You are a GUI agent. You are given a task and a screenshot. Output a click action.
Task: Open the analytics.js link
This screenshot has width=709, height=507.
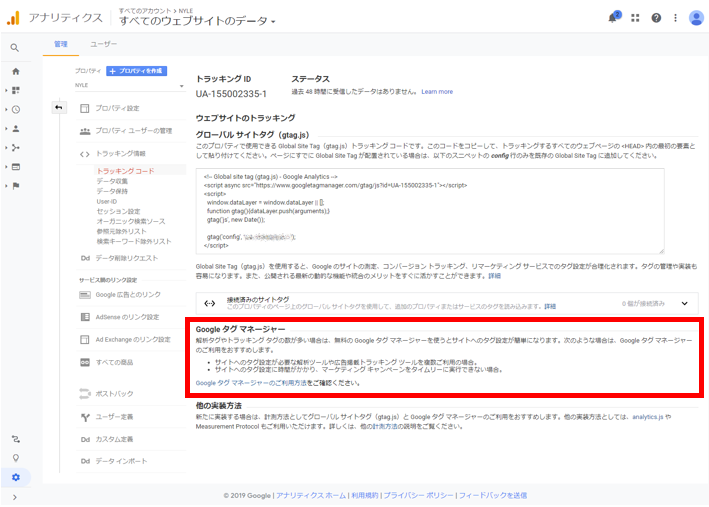pos(648,417)
